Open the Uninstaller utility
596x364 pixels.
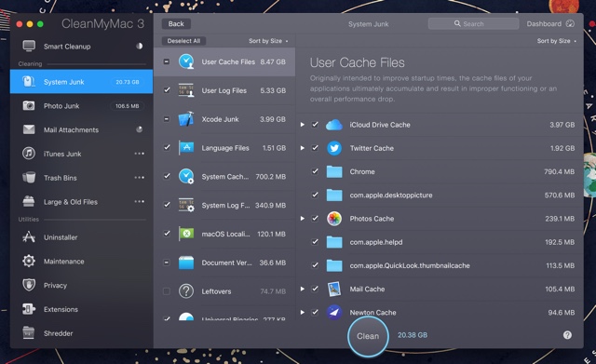point(81,237)
